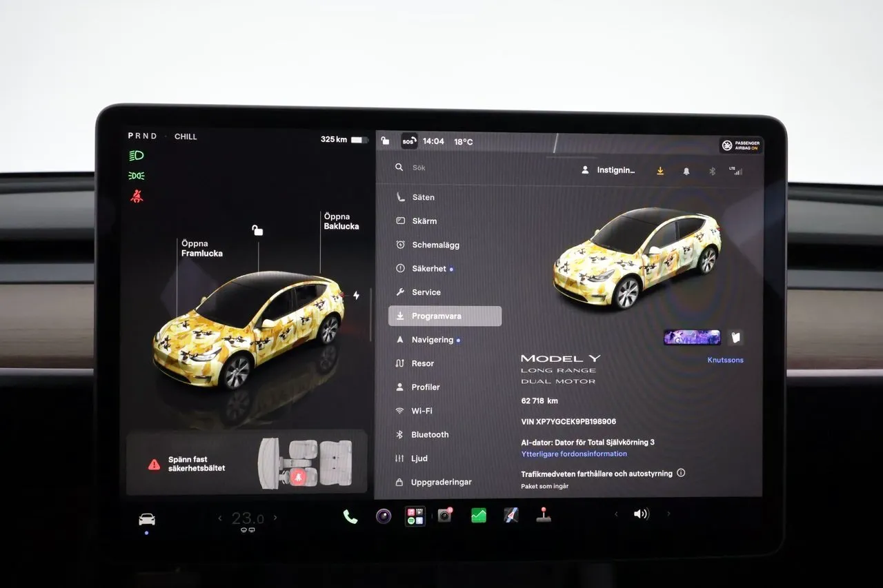This screenshot has height=588, width=883.
Task: Tap the CHILL drive mode label
Action: point(186,136)
